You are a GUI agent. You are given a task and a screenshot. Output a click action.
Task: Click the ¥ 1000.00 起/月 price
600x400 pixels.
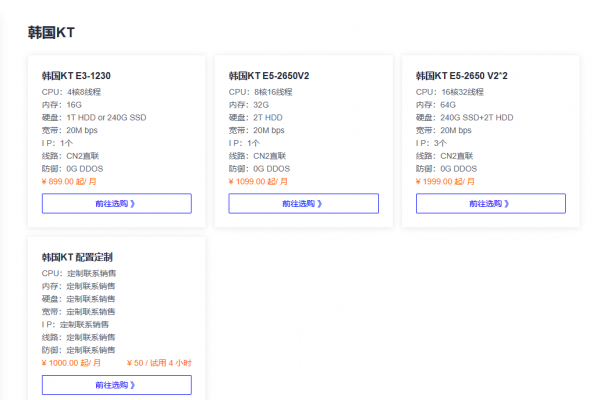pos(71,363)
